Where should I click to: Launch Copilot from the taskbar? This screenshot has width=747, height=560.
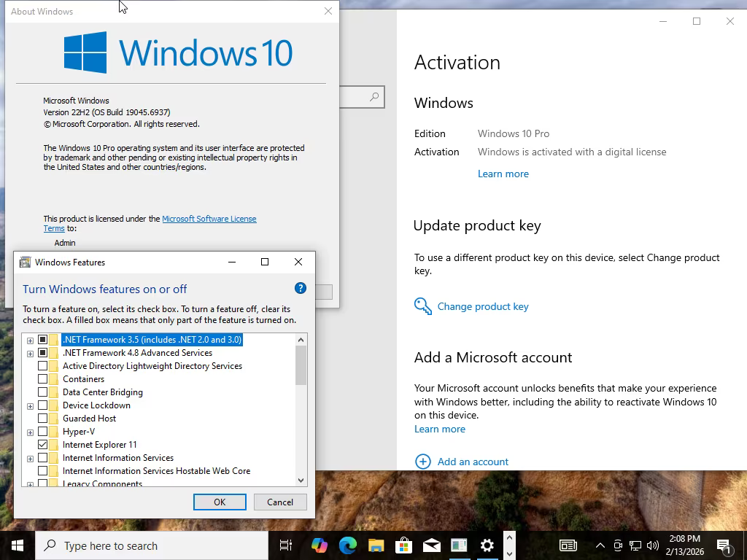[320, 545]
